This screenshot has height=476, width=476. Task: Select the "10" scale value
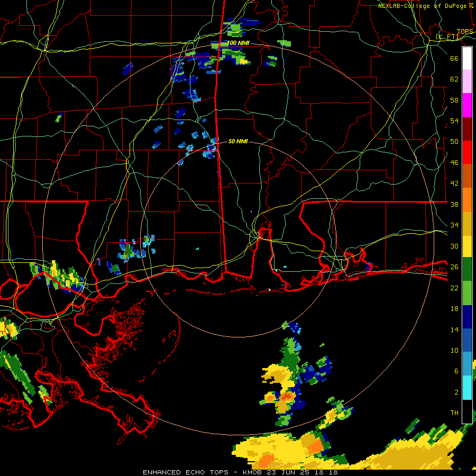pyautogui.click(x=454, y=351)
